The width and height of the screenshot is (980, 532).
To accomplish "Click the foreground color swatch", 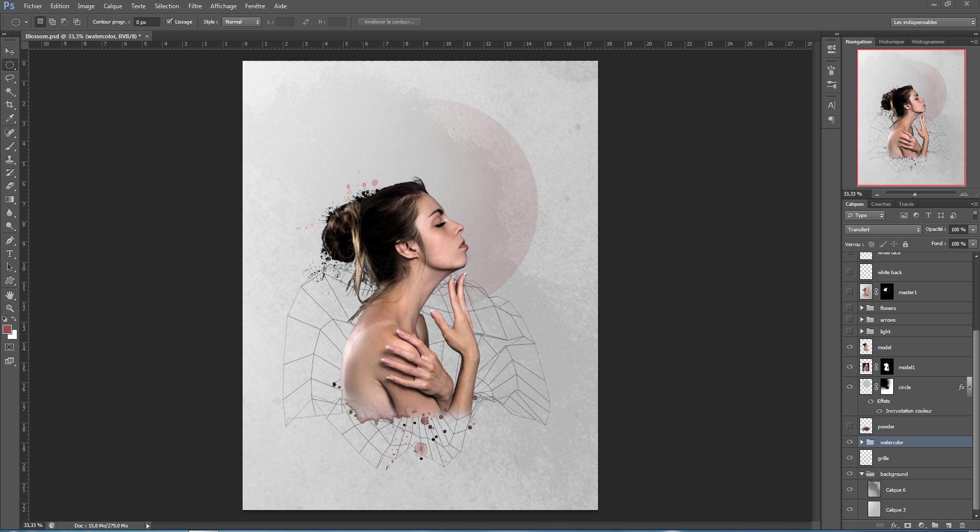I will coord(7,330).
